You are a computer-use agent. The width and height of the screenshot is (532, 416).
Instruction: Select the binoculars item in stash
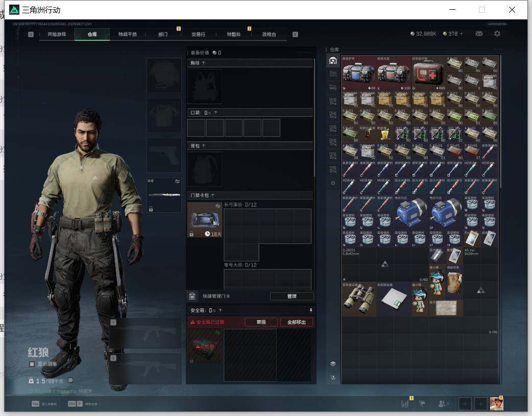click(358, 299)
